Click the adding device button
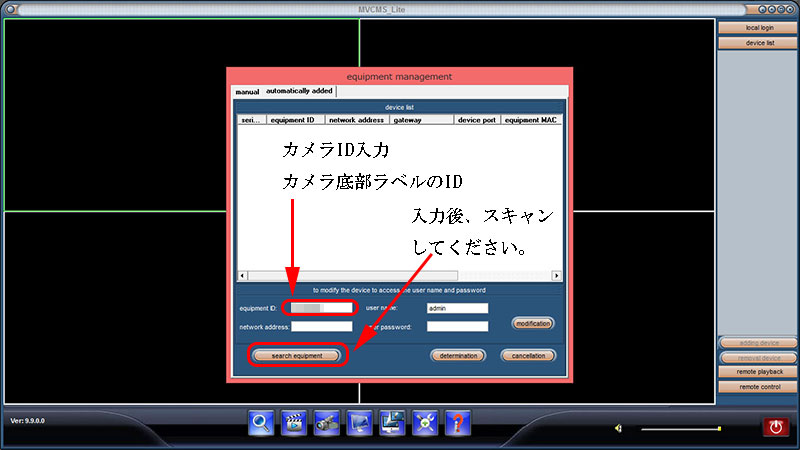800x450 pixels. tap(758, 343)
